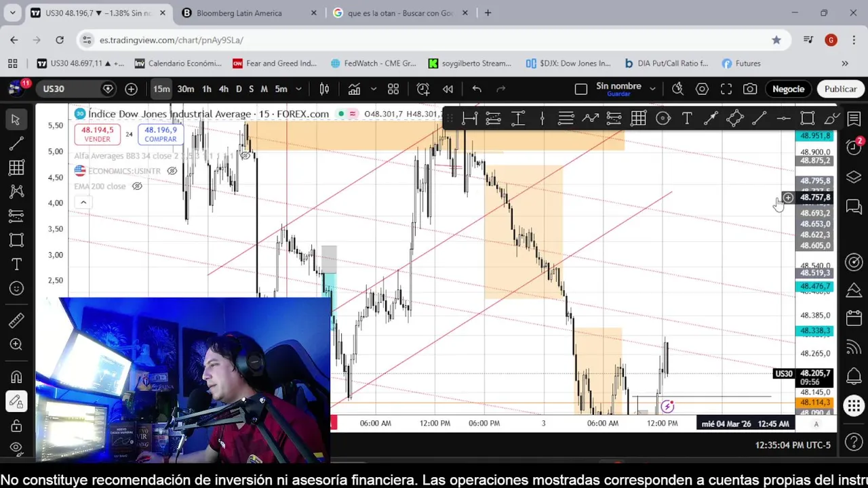
Task: Switch to 1h timeframe
Action: (206, 89)
